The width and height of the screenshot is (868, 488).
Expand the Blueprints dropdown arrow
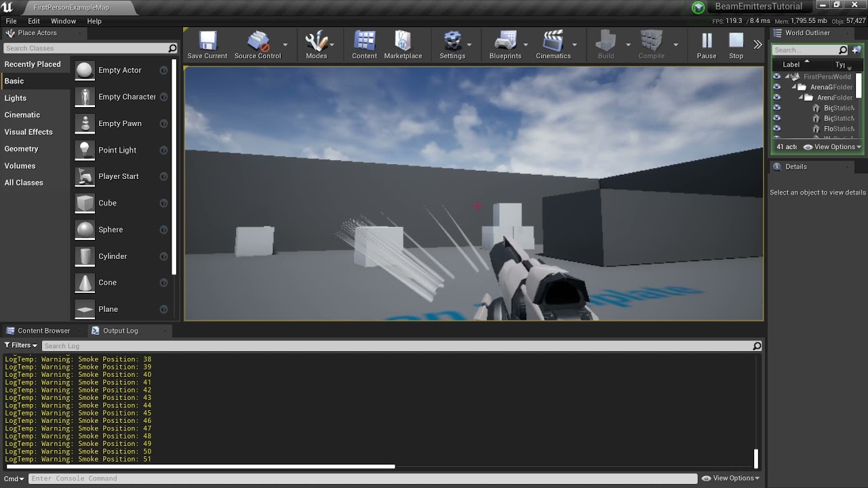[526, 45]
